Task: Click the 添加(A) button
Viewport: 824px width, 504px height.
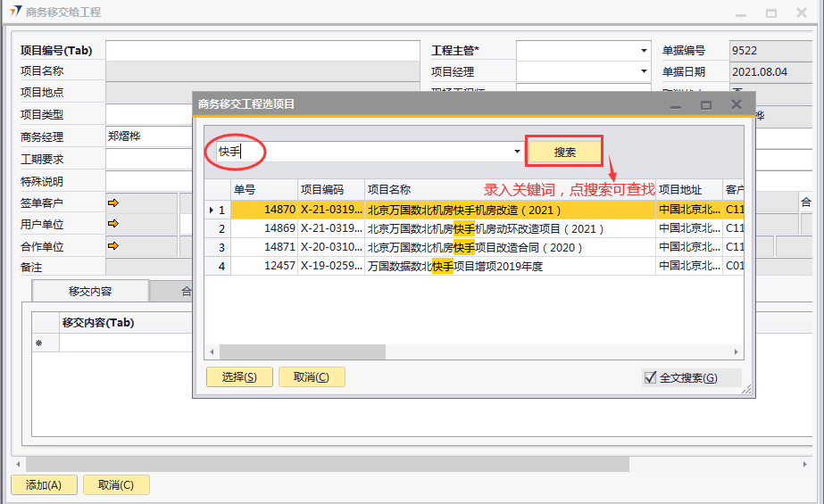Action: click(x=44, y=485)
